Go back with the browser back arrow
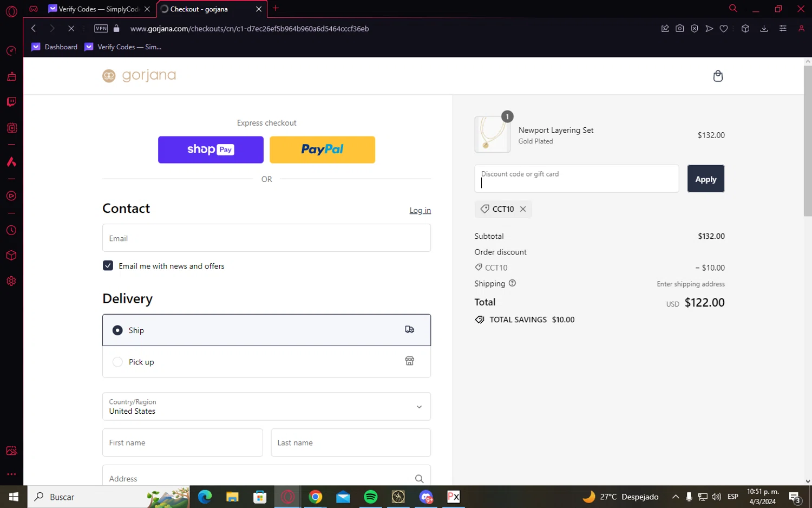 click(34, 29)
